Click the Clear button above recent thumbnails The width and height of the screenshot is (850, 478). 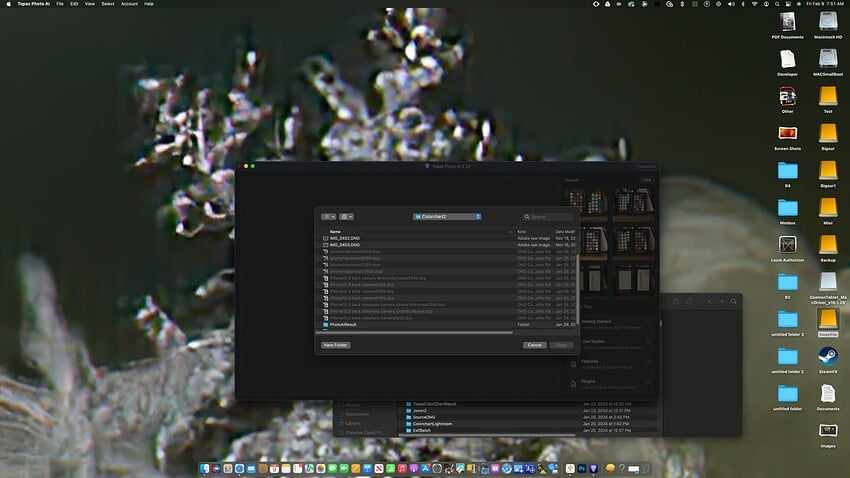coord(647,180)
